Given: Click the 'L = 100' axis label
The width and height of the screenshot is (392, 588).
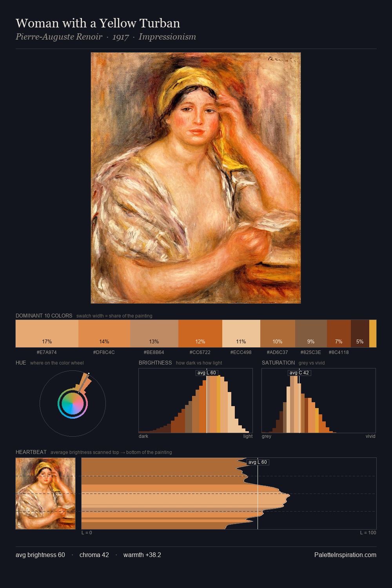Looking at the screenshot, I should pyautogui.click(x=368, y=533).
